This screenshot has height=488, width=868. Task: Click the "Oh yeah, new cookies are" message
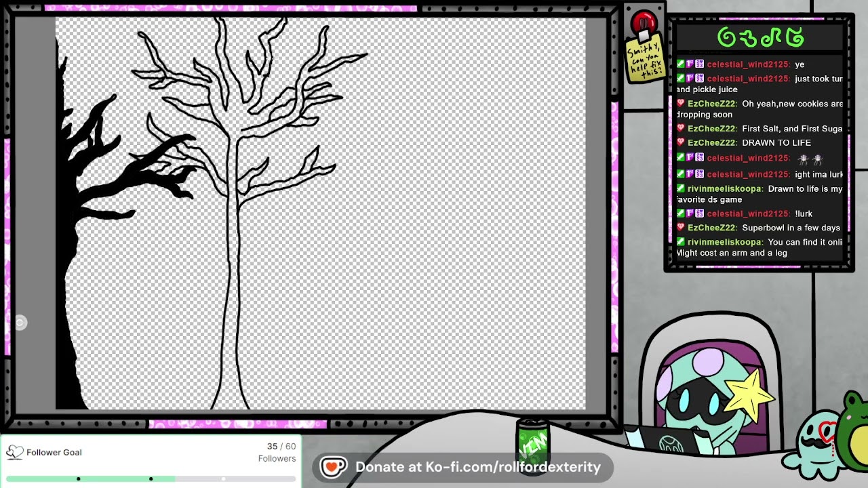point(793,104)
